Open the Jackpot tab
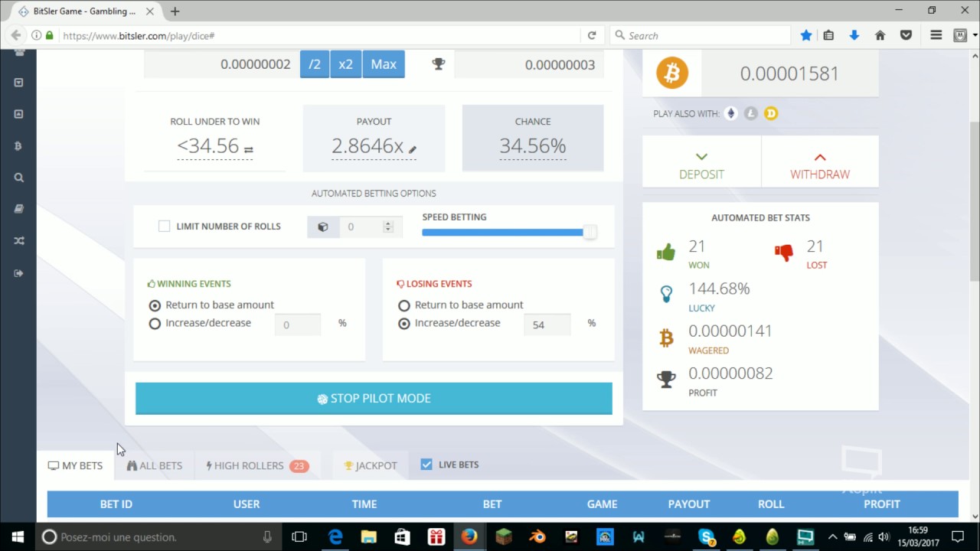The height and width of the screenshot is (551, 980). (x=371, y=465)
